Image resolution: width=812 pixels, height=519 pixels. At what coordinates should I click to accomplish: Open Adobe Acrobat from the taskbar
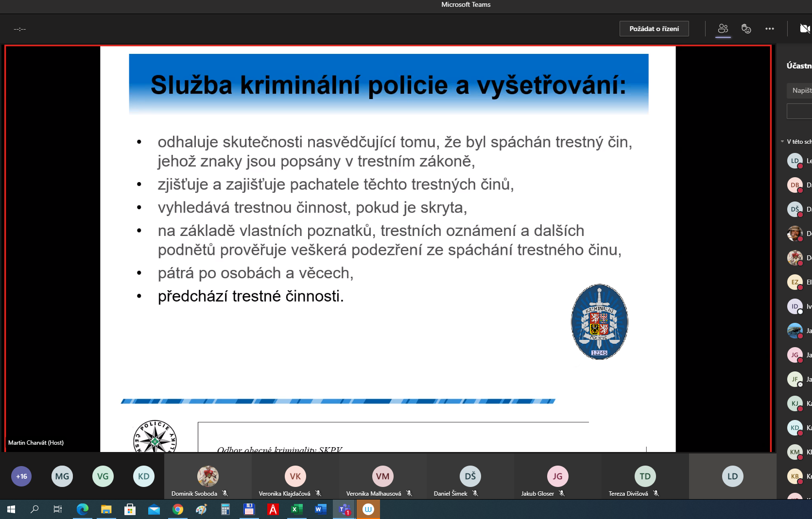coord(273,509)
